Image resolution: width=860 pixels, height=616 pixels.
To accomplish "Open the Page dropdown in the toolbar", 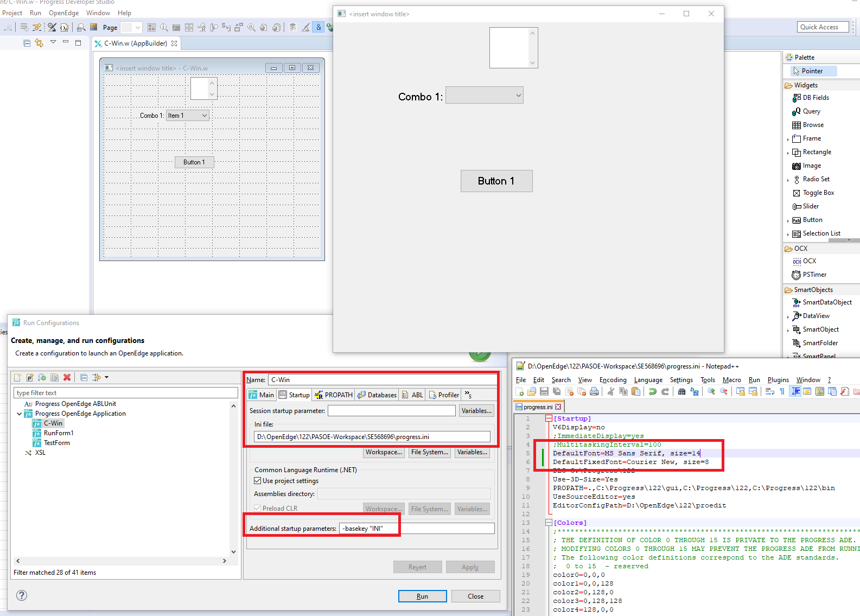I will pos(137,27).
